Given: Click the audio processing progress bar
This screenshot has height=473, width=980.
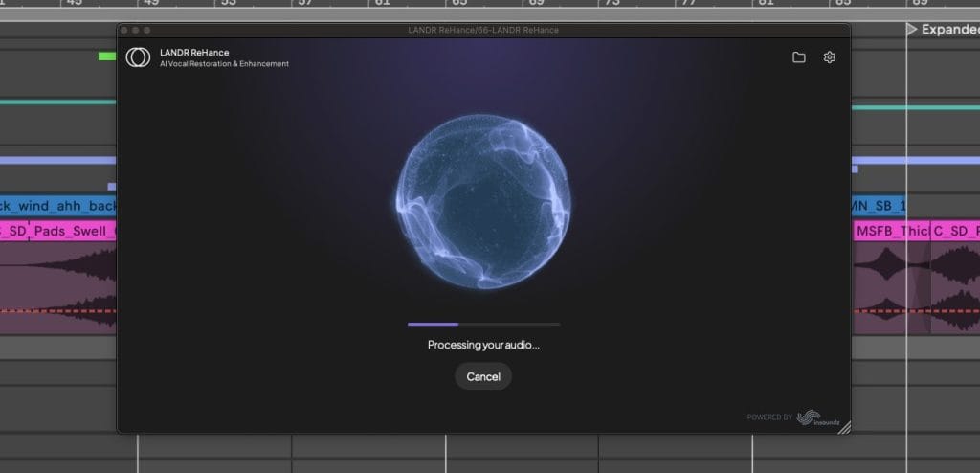Looking at the screenshot, I should (483, 325).
